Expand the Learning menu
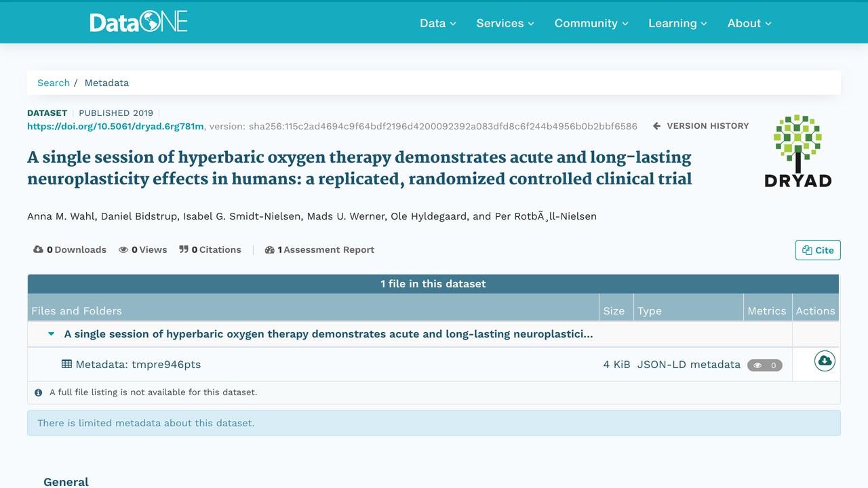 pos(677,23)
